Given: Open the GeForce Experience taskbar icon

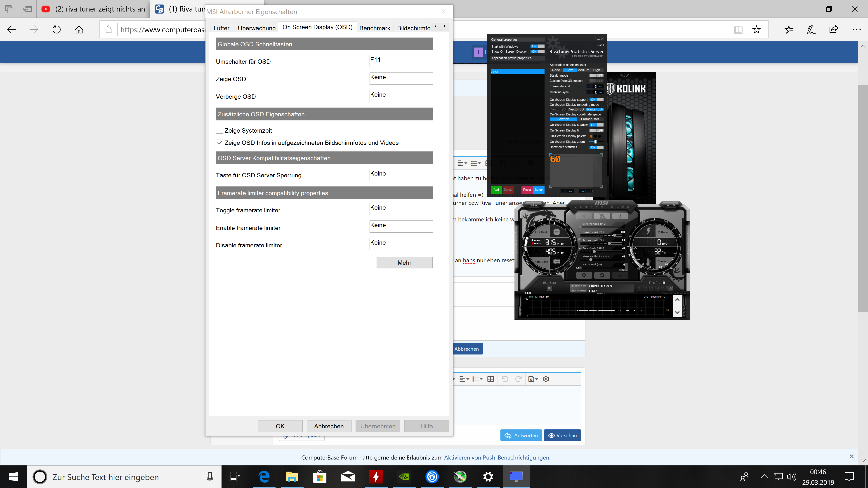Looking at the screenshot, I should pyautogui.click(x=404, y=477).
